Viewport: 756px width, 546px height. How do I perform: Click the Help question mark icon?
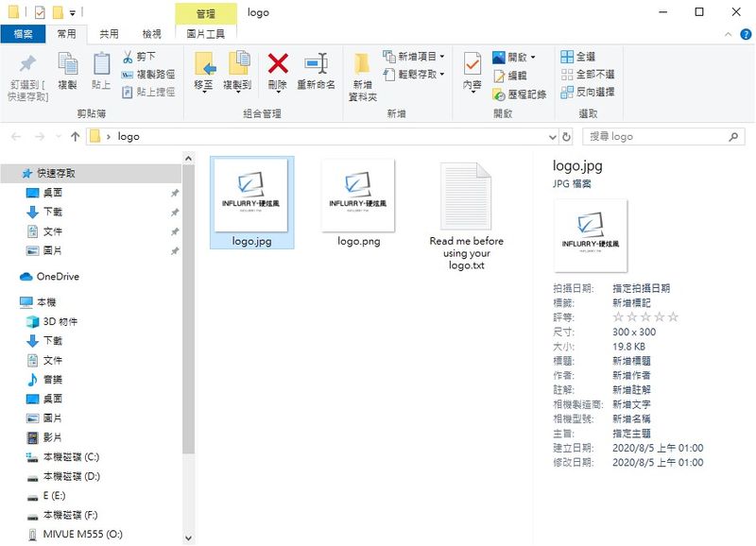pyautogui.click(x=746, y=34)
